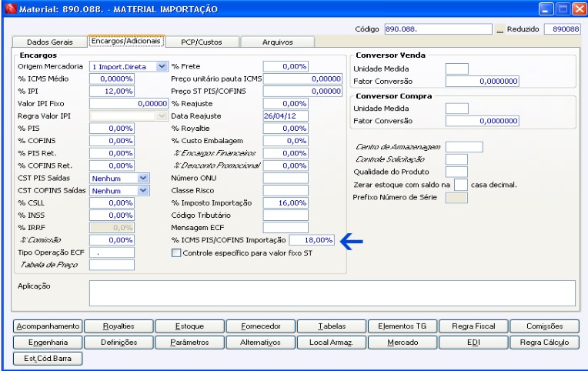588x371 pixels.
Task: Open Fornecedor screen button
Action: point(261,326)
